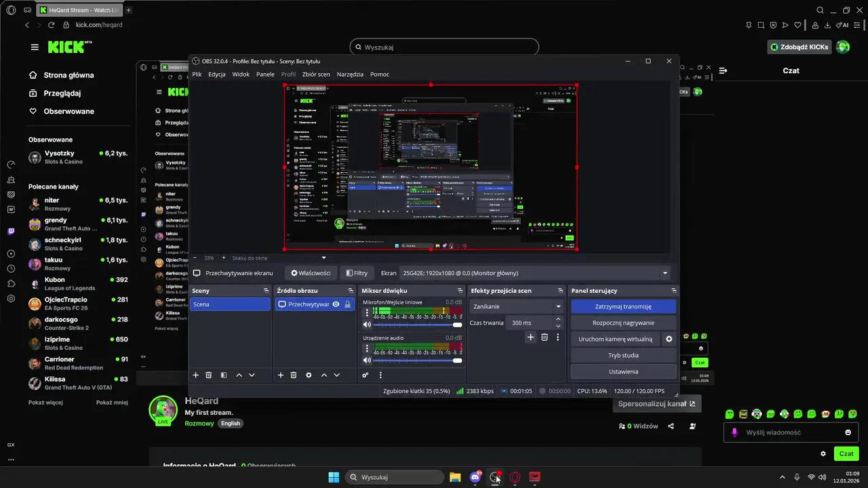The width and height of the screenshot is (868, 488).
Task: Open the Edycja menu in OBS
Action: coord(217,74)
